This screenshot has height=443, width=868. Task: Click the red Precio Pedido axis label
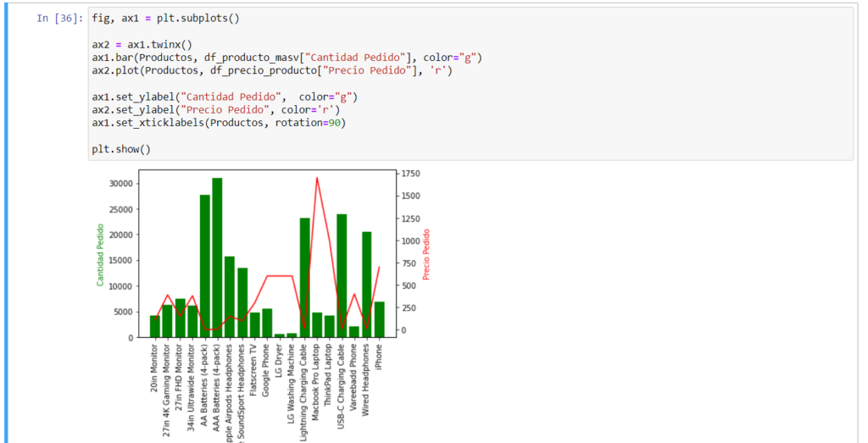[426, 255]
